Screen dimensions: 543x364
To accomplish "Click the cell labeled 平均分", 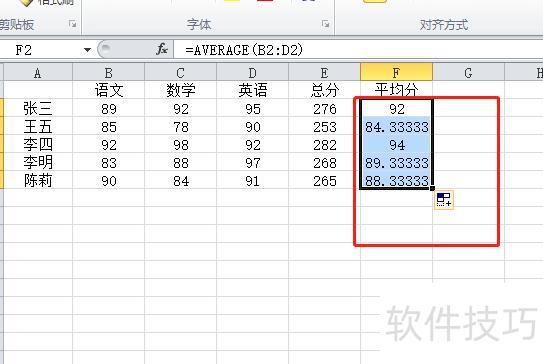I will (x=397, y=90).
